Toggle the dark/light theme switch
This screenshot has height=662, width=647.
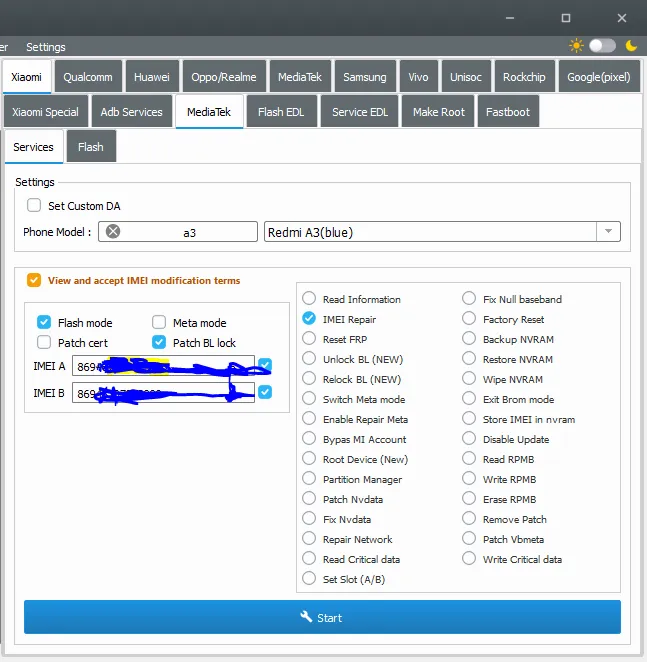click(602, 46)
